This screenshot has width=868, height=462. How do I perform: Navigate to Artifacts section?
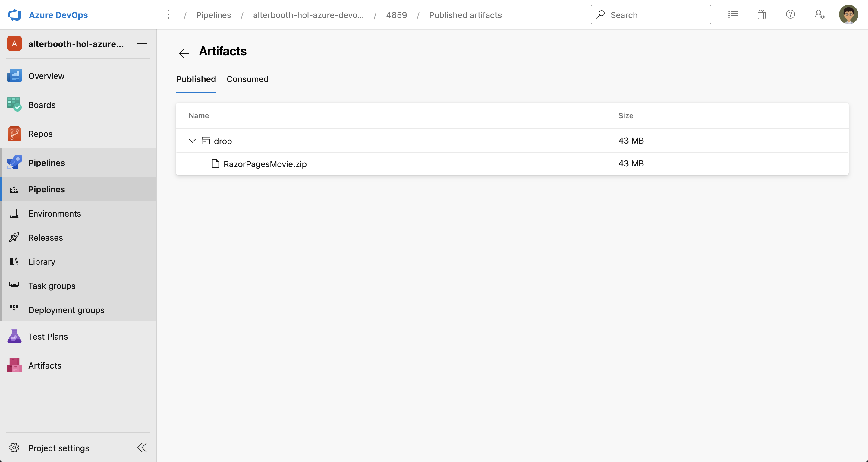(45, 365)
